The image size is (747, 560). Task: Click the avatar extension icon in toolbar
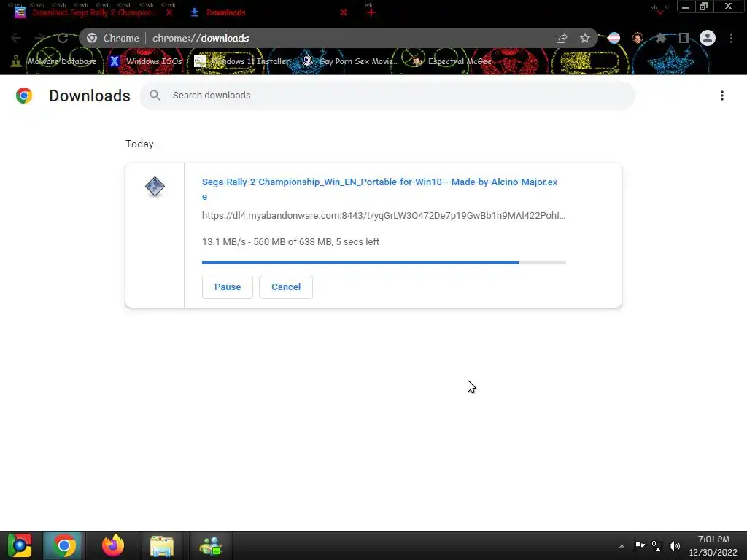(638, 38)
